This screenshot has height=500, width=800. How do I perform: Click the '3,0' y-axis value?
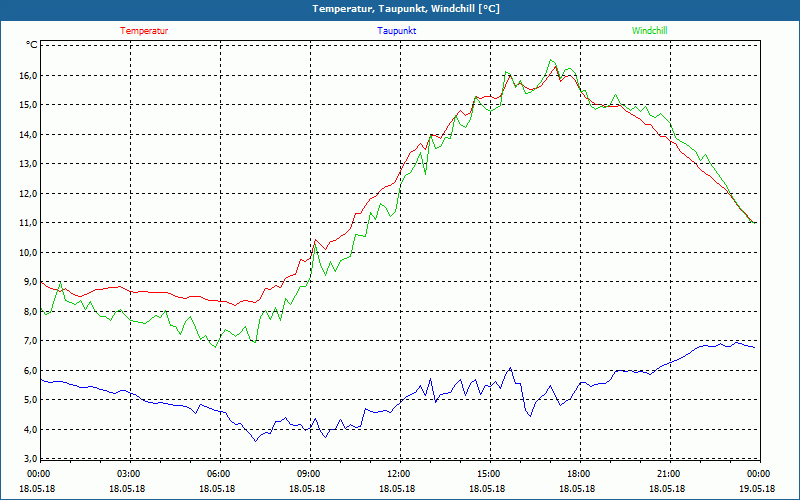click(x=31, y=458)
